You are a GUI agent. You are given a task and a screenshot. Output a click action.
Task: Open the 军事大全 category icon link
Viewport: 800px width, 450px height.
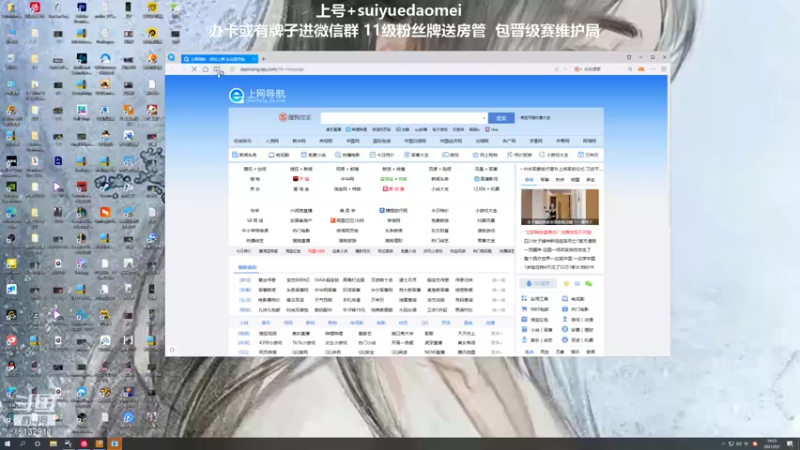(416, 155)
